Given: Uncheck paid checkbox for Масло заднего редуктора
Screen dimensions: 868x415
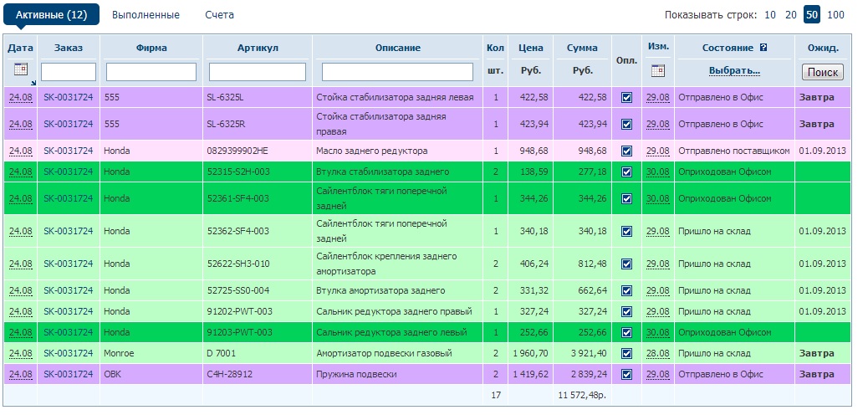Looking at the screenshot, I should (626, 151).
